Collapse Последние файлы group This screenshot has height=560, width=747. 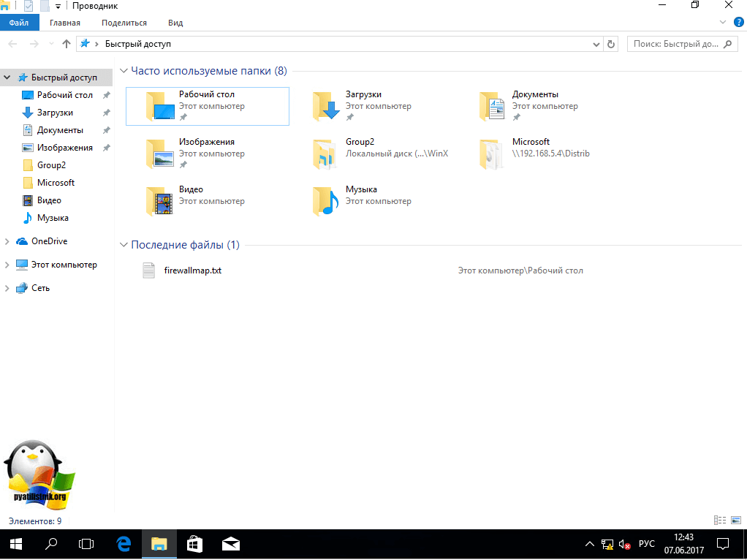(x=124, y=245)
